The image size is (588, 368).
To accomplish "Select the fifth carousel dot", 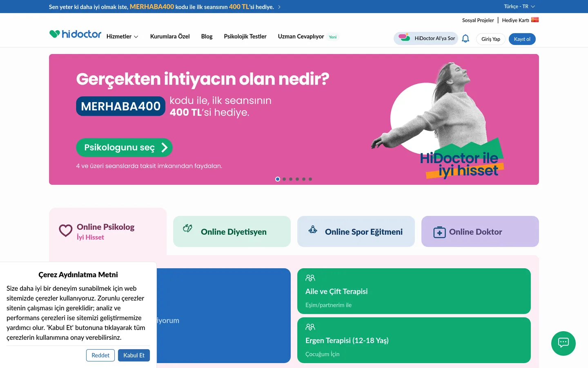I will click(x=304, y=179).
